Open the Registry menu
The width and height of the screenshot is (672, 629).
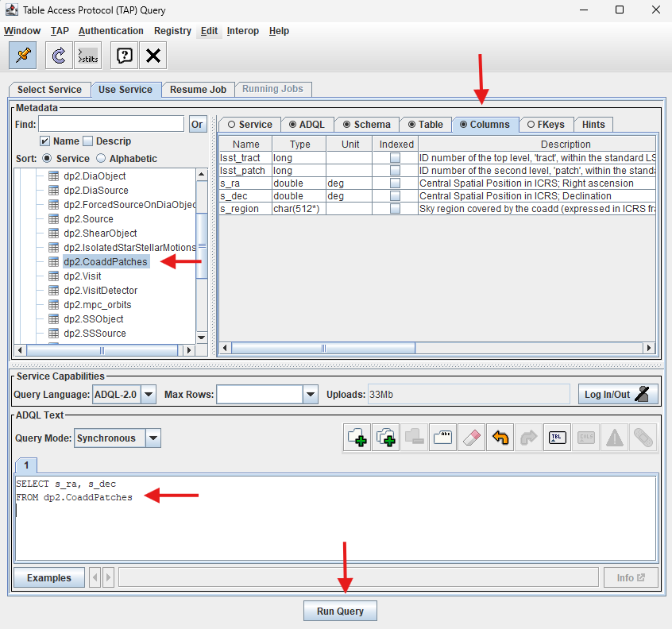point(172,31)
